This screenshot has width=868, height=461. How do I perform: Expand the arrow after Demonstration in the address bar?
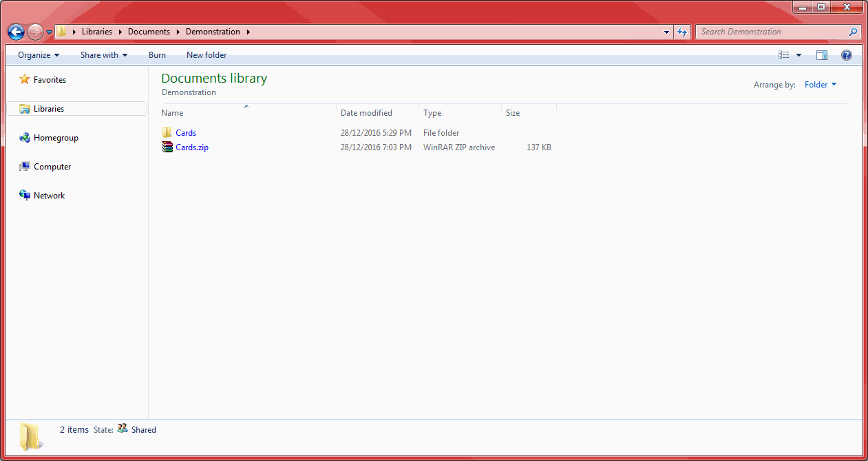point(248,32)
